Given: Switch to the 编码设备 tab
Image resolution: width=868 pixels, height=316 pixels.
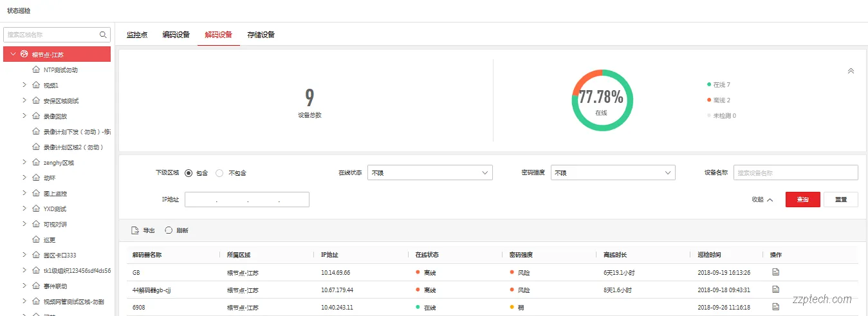Looking at the screenshot, I should click(176, 35).
